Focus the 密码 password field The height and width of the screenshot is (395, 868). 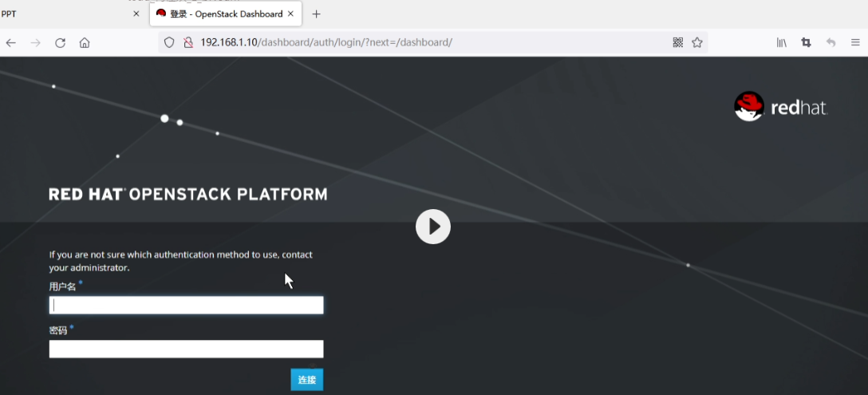186,349
